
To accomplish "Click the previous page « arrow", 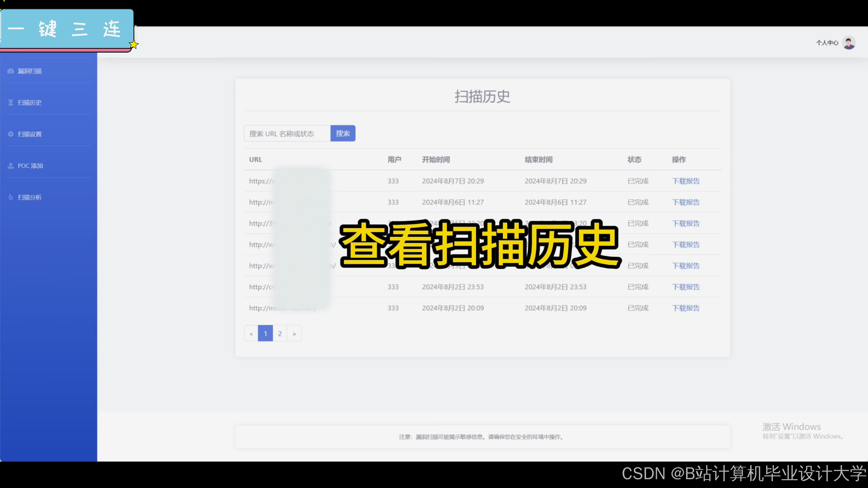I will pos(251,334).
